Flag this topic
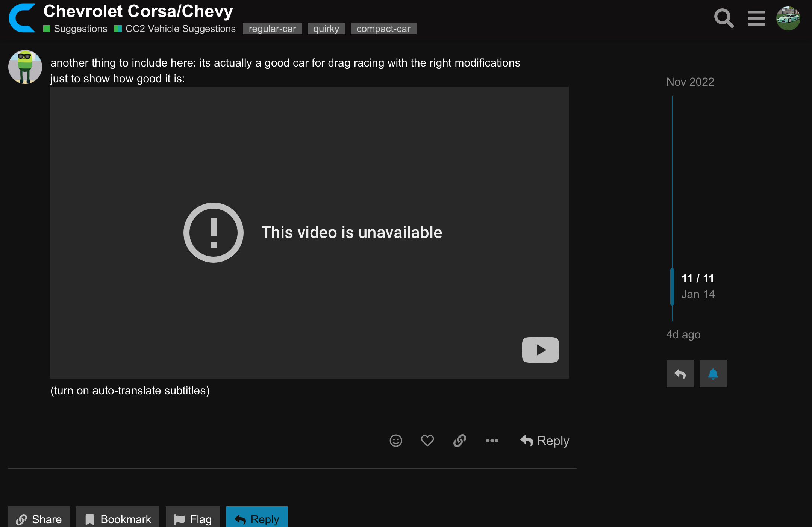This screenshot has width=812, height=527. (193, 519)
